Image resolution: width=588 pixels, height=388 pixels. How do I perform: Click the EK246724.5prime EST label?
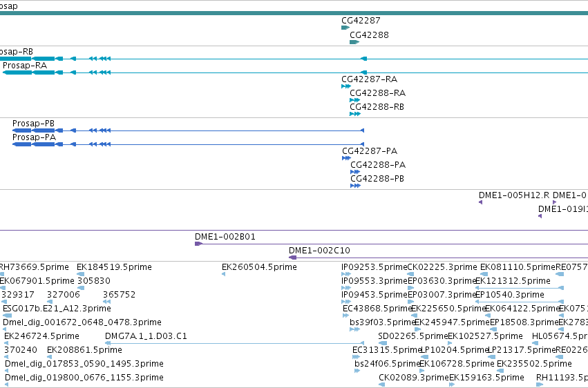pyautogui.click(x=41, y=336)
